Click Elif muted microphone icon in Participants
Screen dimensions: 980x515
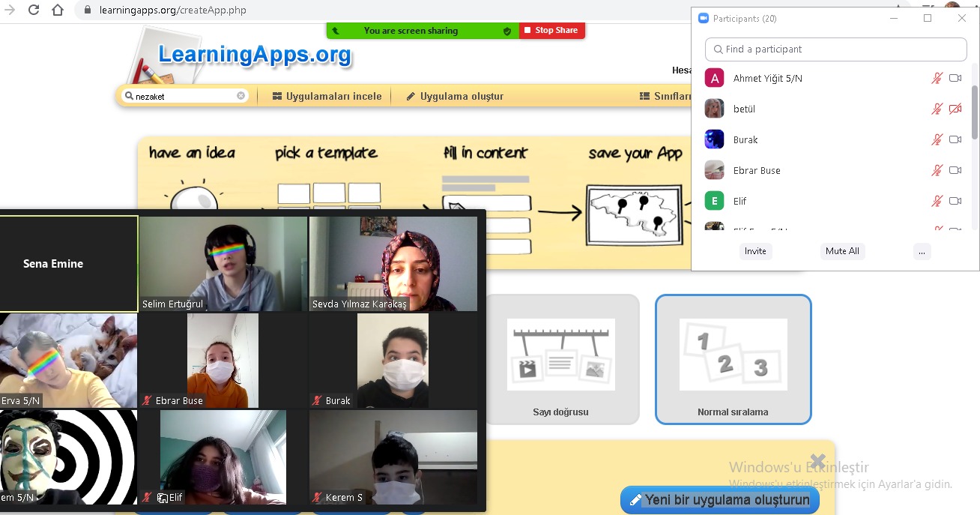tap(937, 201)
